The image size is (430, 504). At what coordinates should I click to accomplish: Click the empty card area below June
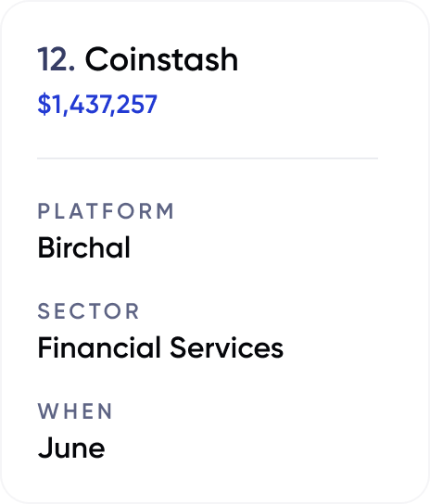tap(215, 481)
